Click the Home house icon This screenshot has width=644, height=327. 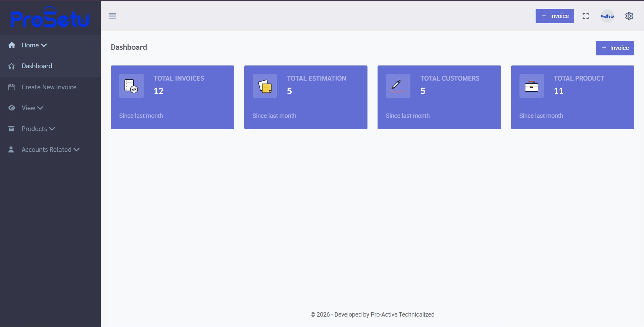click(12, 45)
